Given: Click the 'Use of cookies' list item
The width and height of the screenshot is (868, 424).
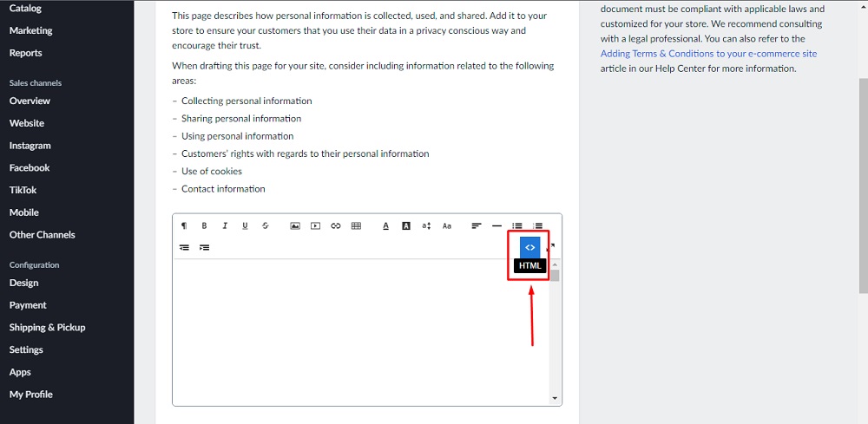Looking at the screenshot, I should click(212, 172).
